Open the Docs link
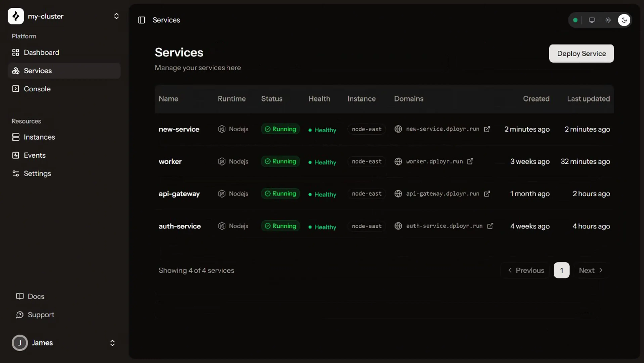 pyautogui.click(x=30, y=296)
